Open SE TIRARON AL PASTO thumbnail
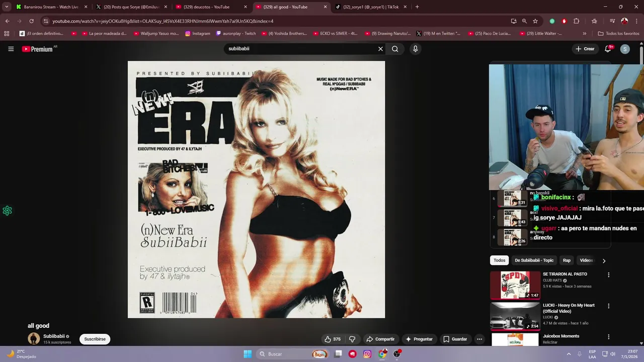Viewport: 644px width, 362px height. pos(515,285)
